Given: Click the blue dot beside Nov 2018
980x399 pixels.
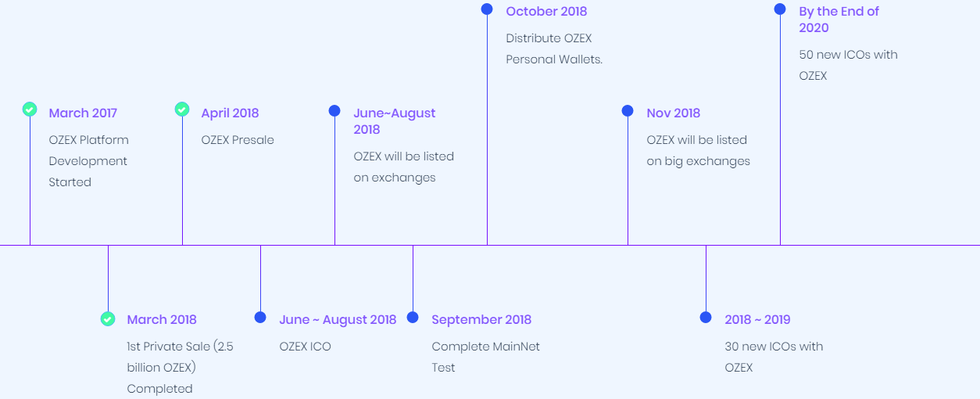Looking at the screenshot, I should coord(628,111).
